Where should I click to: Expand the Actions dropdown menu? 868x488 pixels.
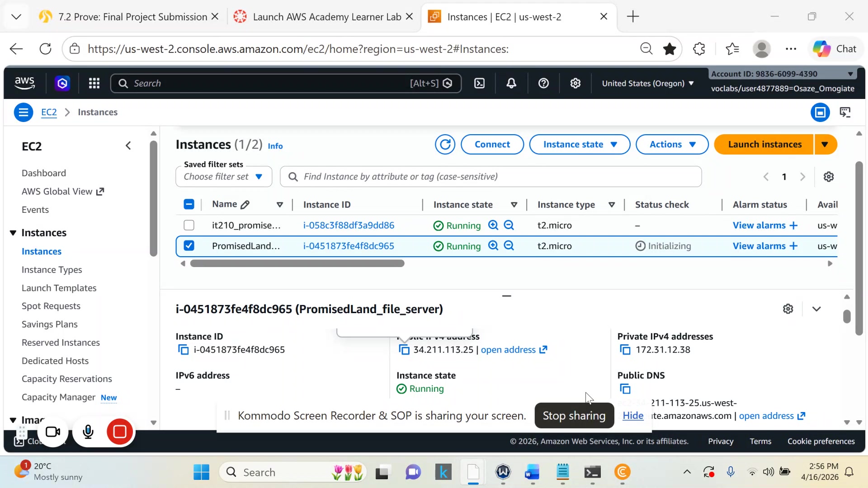click(x=672, y=145)
